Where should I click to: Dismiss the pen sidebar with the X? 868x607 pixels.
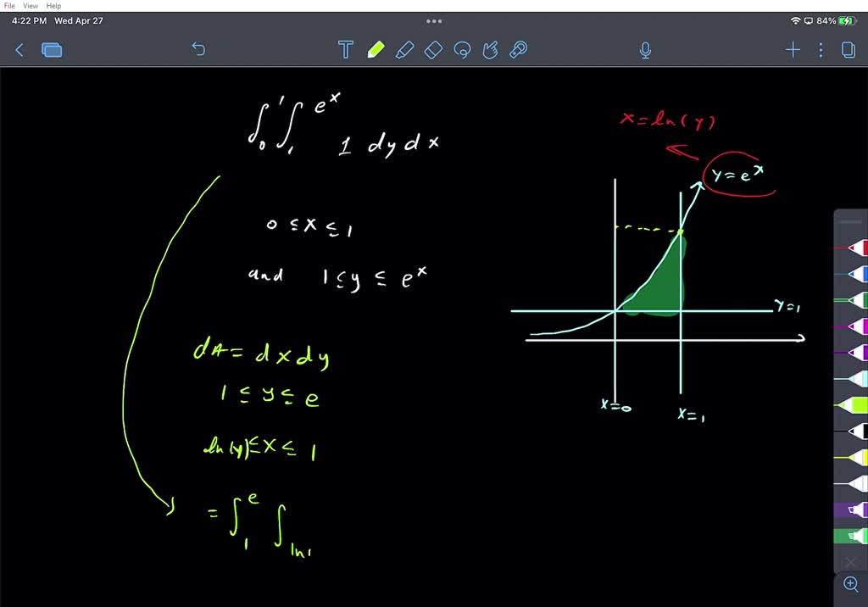[x=850, y=562]
